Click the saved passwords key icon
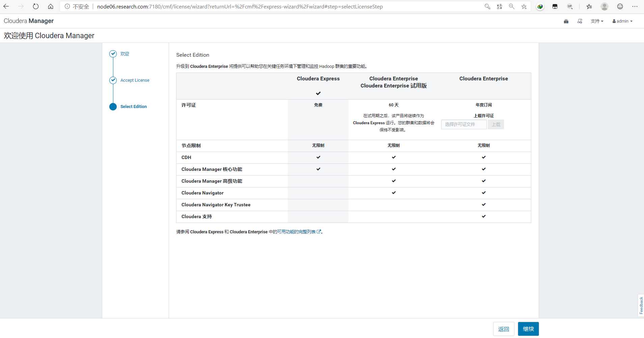The image size is (644, 338). [487, 6]
